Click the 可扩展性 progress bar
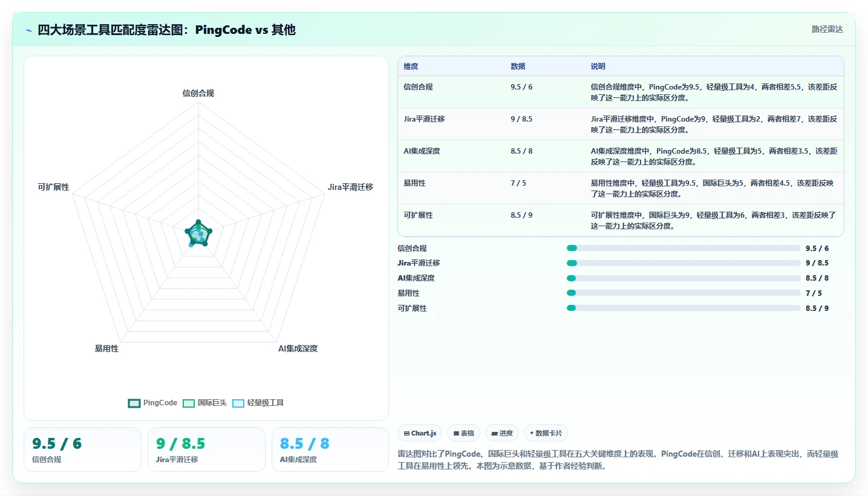The height and width of the screenshot is (496, 868). (684, 308)
